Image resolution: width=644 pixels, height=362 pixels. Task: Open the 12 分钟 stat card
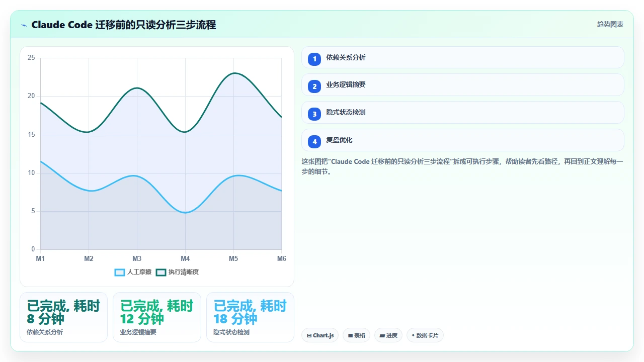(x=157, y=317)
